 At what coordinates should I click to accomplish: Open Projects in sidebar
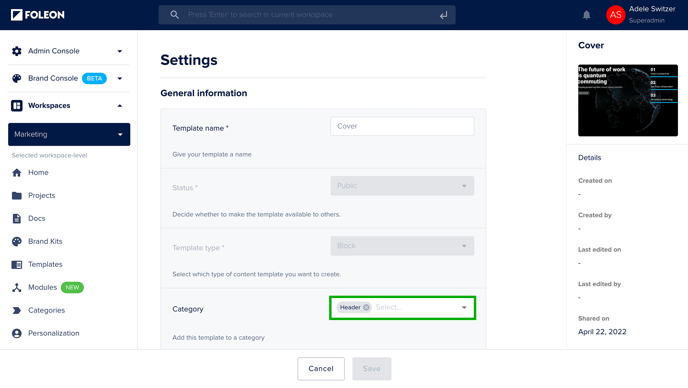click(x=42, y=195)
